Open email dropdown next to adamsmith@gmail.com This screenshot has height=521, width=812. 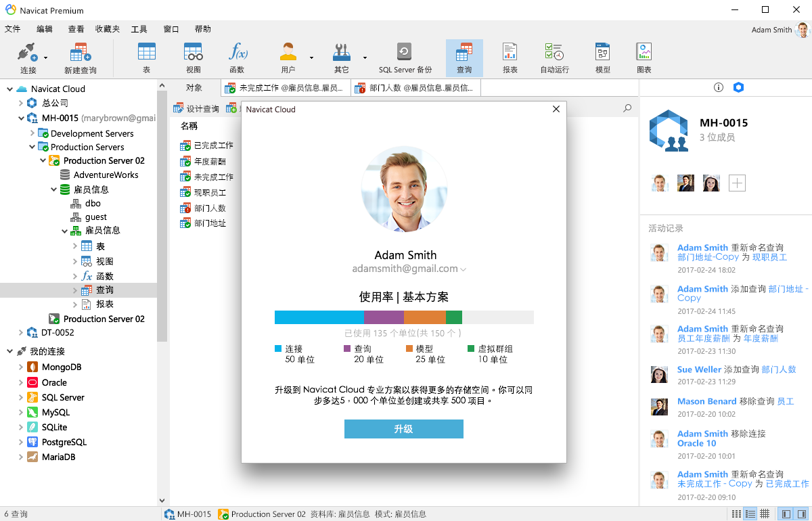(x=464, y=269)
